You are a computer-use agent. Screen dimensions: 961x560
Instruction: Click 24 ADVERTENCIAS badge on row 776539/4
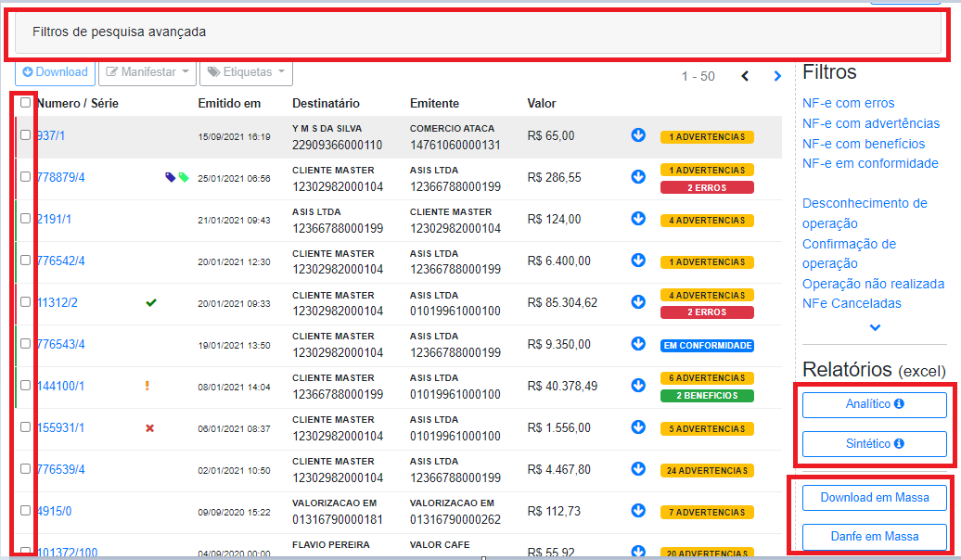tap(707, 471)
